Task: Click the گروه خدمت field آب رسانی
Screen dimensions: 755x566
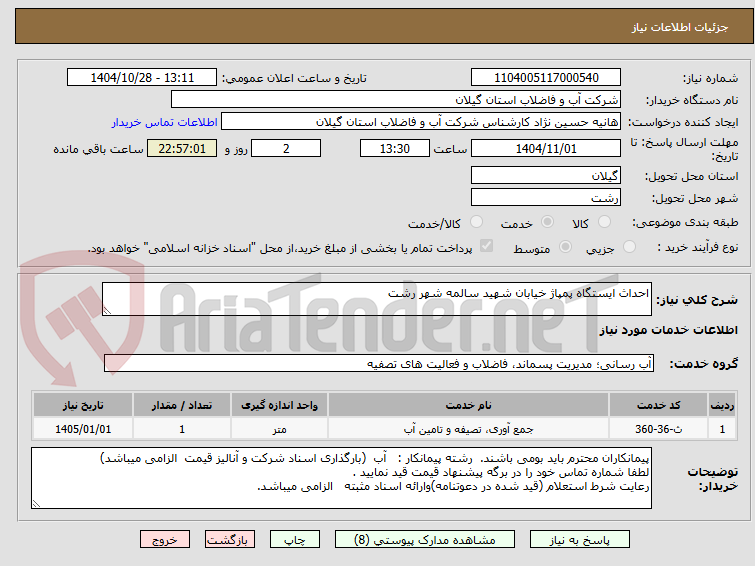Action: pos(379,363)
